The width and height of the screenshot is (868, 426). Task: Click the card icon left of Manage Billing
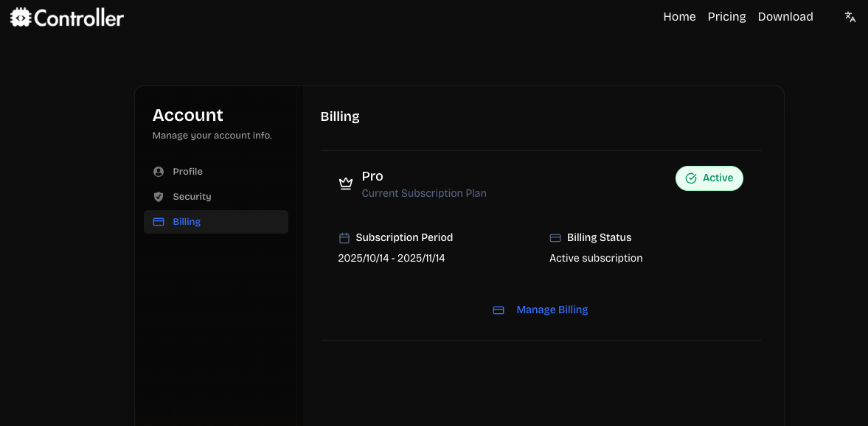point(499,310)
